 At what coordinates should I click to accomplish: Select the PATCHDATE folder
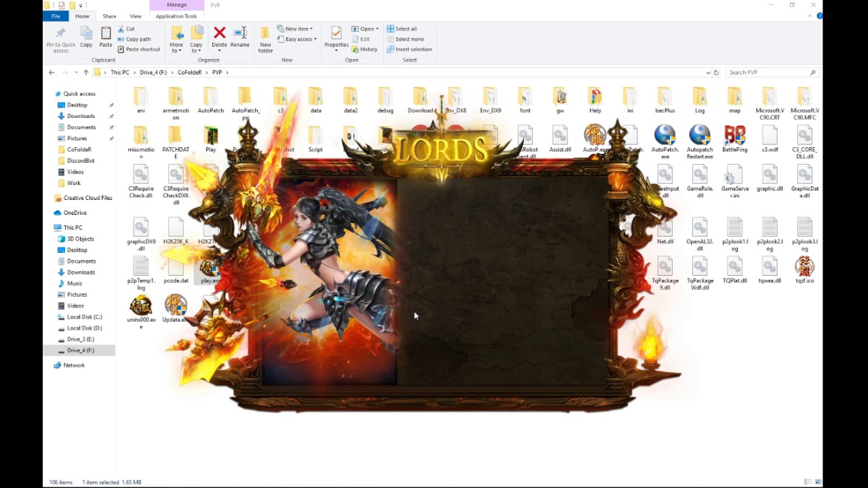(176, 142)
